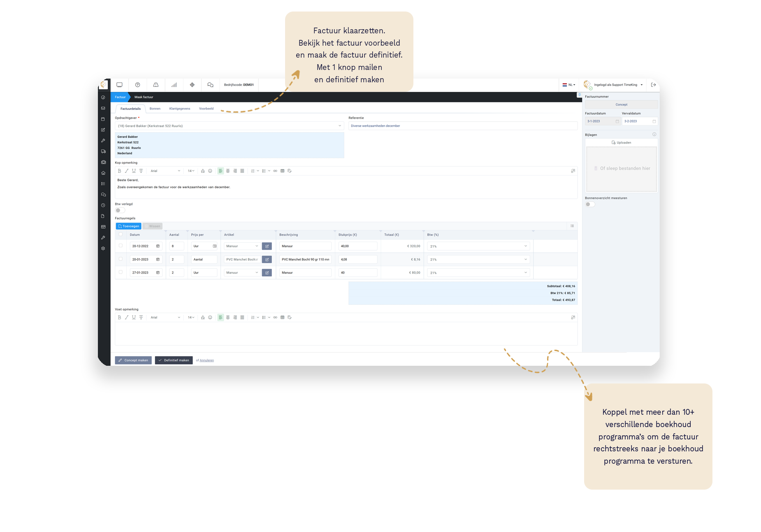Open the truck icon in the left sidebar
761x532 pixels.
click(103, 151)
